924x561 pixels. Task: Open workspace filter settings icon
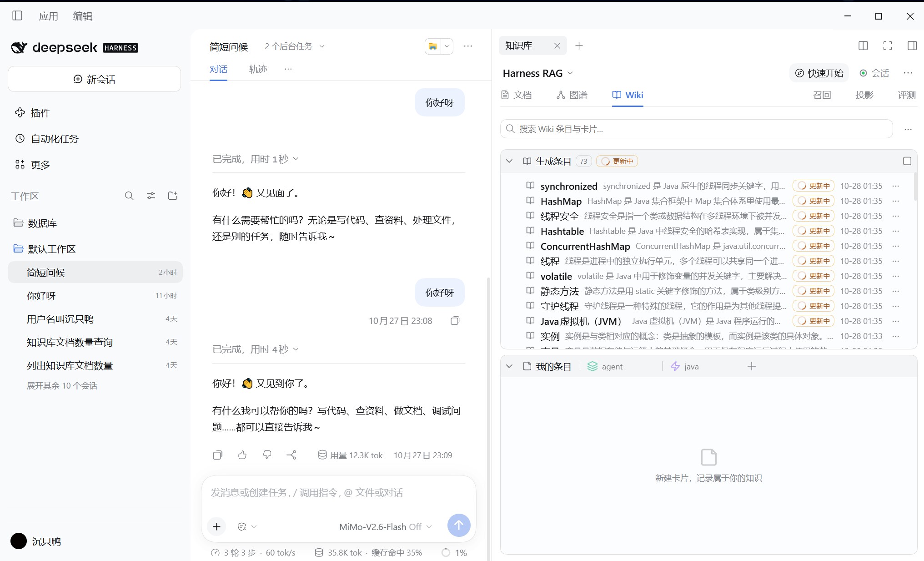click(x=151, y=196)
